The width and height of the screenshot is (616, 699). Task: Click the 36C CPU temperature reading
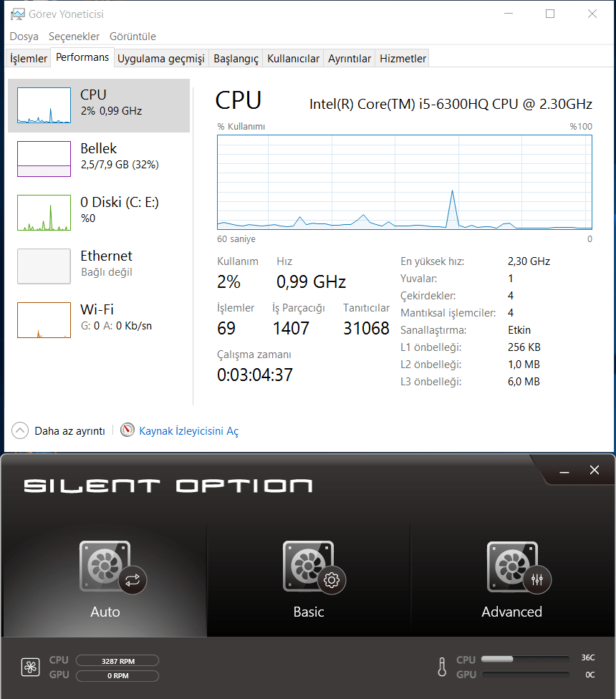tap(588, 658)
